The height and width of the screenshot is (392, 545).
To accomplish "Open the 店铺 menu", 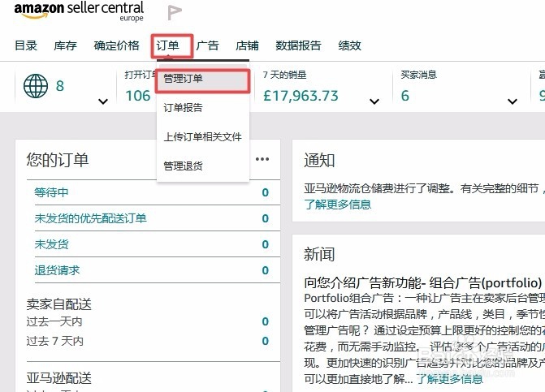I will coord(247,45).
